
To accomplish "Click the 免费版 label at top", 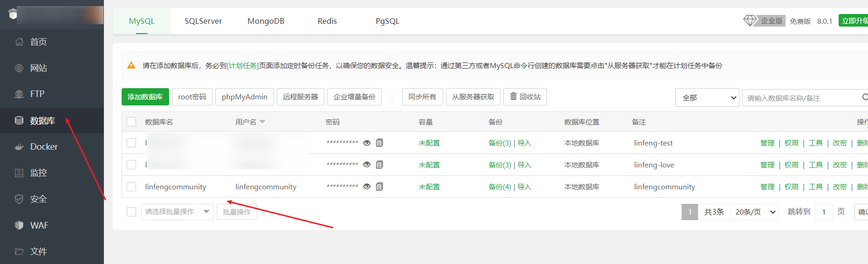I will point(800,21).
